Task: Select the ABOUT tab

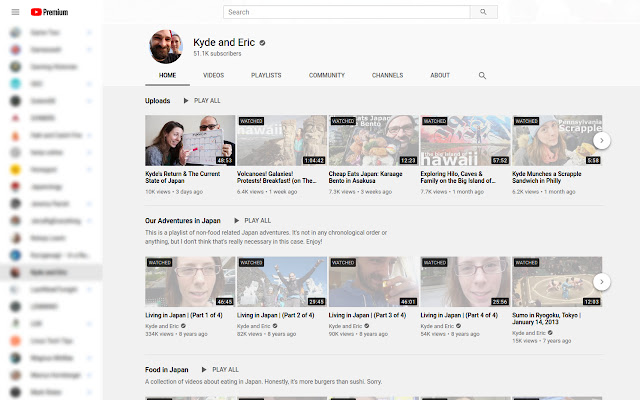Action: [x=440, y=75]
